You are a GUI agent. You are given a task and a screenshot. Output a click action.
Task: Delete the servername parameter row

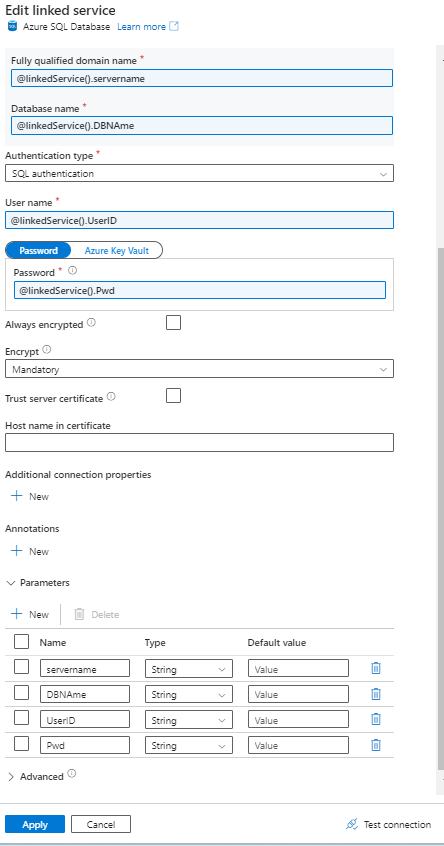(x=376, y=668)
